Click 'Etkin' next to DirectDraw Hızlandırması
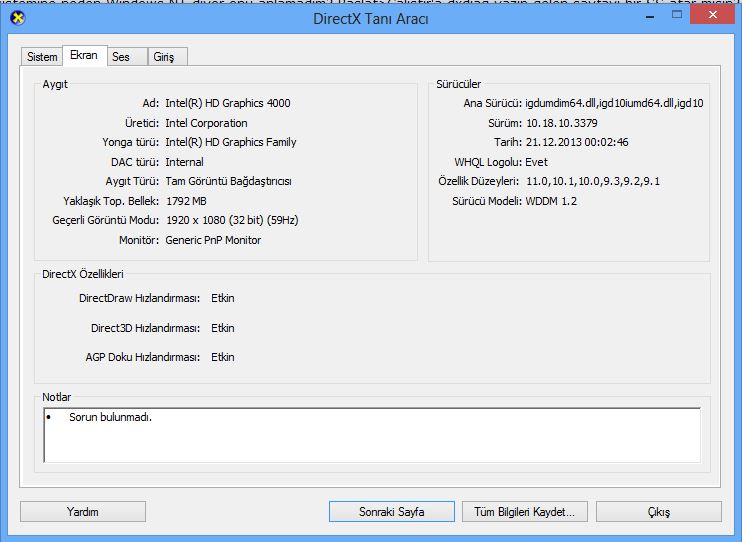Image resolution: width=742 pixels, height=542 pixels. pyautogui.click(x=223, y=298)
